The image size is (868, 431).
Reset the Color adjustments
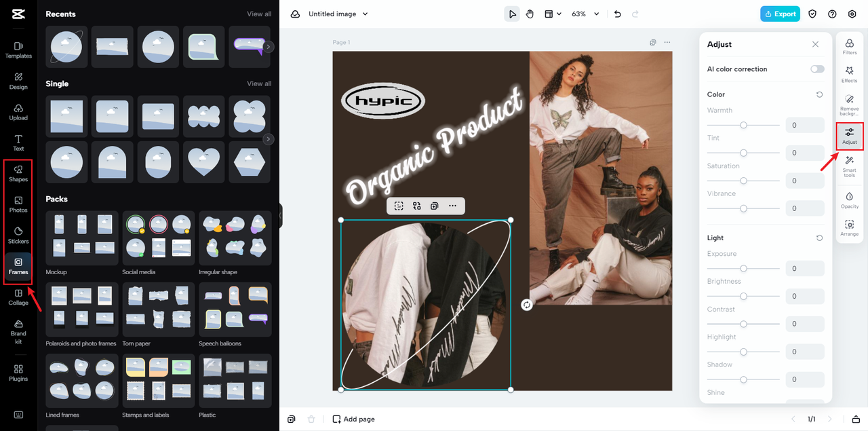819,94
